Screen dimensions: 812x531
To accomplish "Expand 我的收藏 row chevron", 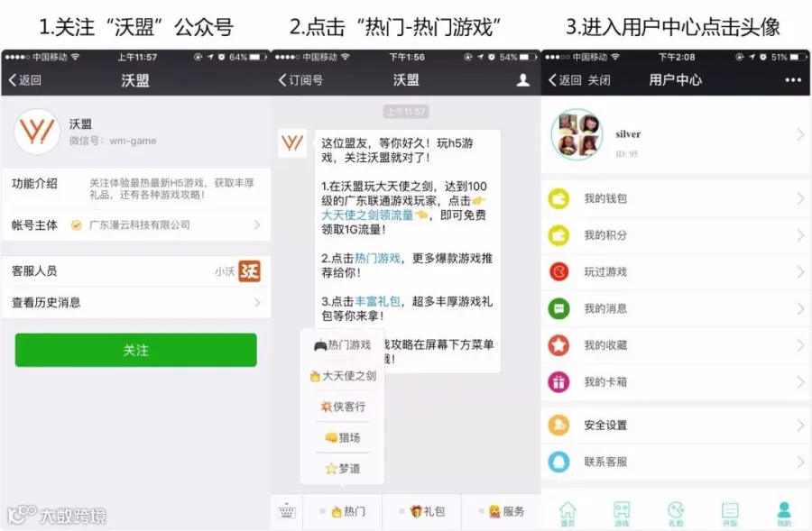I will pos(800,345).
